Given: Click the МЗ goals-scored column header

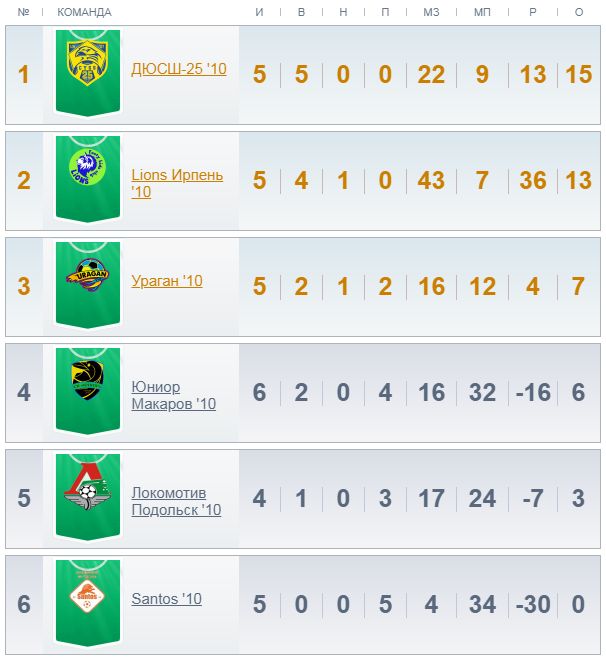Looking at the screenshot, I should (x=431, y=13).
